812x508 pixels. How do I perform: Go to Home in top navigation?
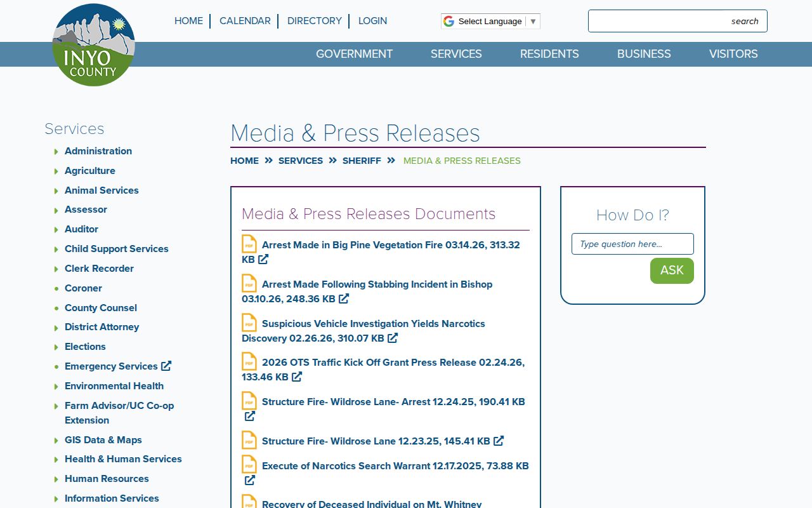tap(188, 21)
